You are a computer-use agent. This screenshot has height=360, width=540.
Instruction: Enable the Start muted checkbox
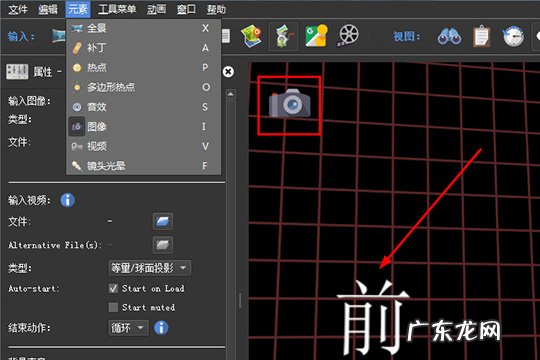click(113, 307)
